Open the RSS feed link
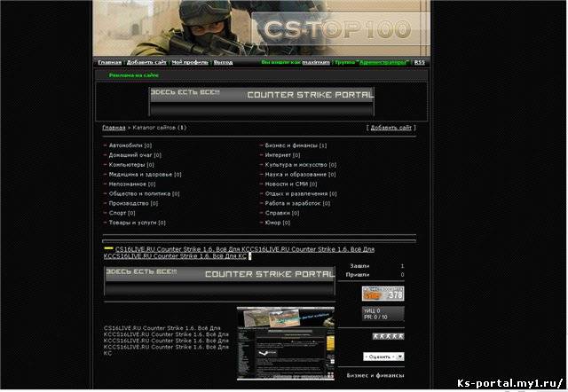The height and width of the screenshot is (392, 568). 419,62
